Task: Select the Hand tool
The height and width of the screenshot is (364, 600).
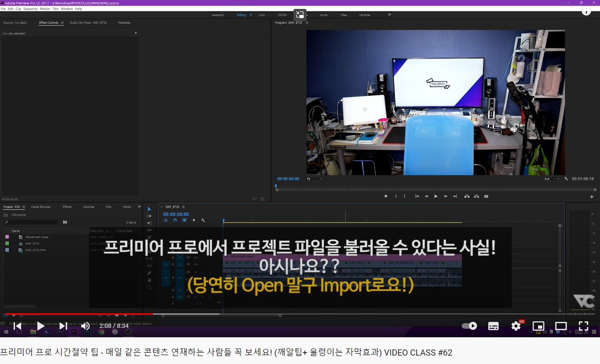Action: [149, 280]
